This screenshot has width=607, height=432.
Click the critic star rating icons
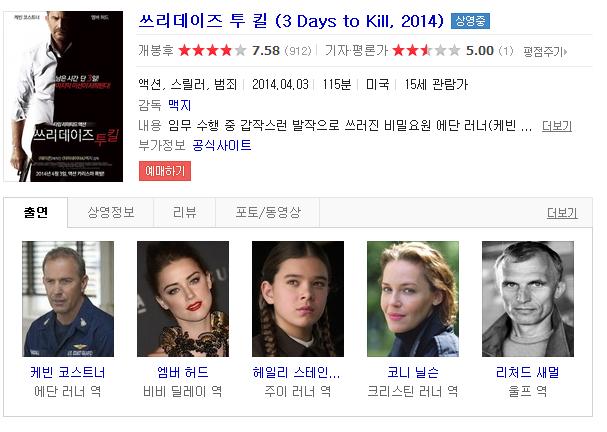click(426, 50)
